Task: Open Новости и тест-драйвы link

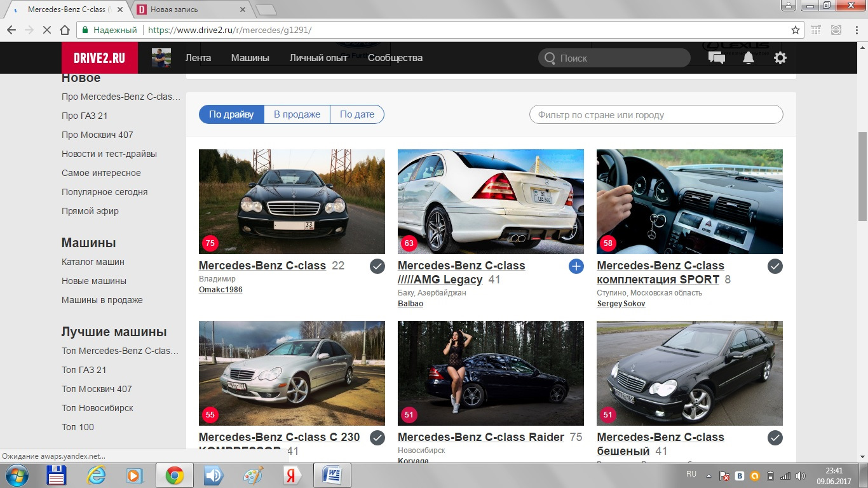Action: (109, 154)
